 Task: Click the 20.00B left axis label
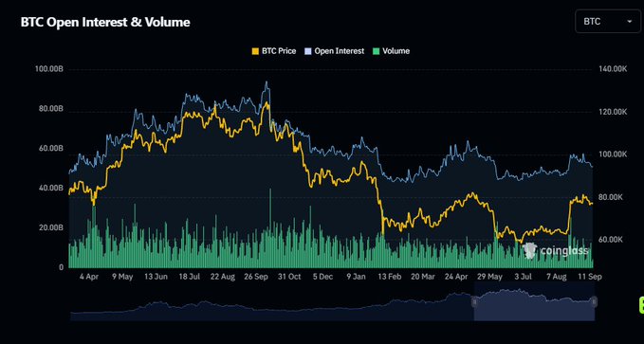[50, 227]
